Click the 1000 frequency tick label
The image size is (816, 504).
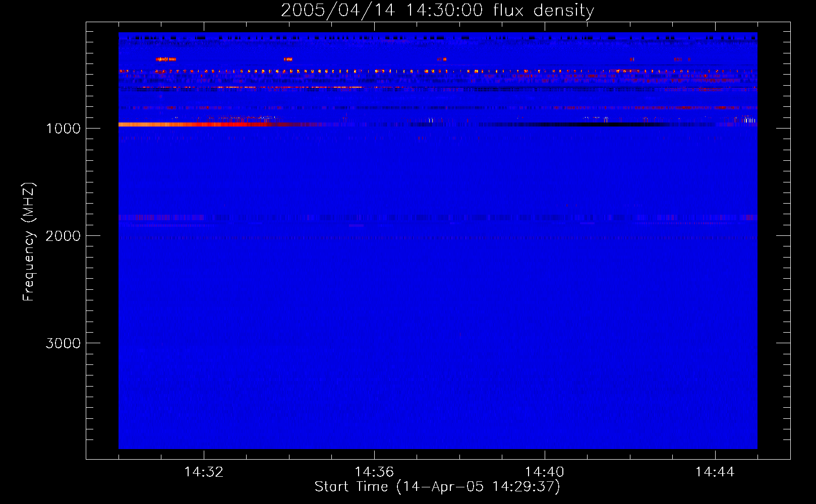click(x=63, y=129)
